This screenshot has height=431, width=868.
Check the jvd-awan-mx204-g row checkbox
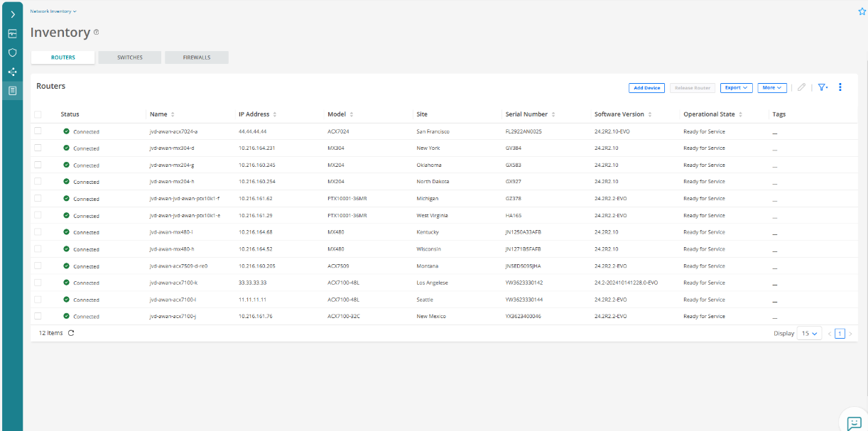click(38, 165)
